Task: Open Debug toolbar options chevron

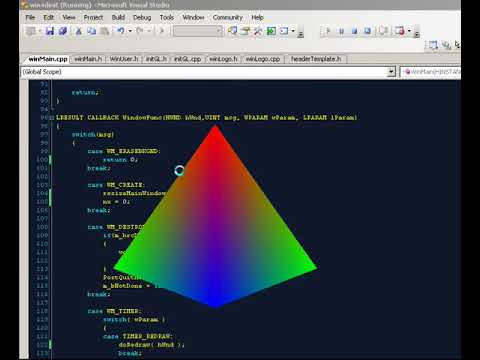Action: (x=416, y=33)
